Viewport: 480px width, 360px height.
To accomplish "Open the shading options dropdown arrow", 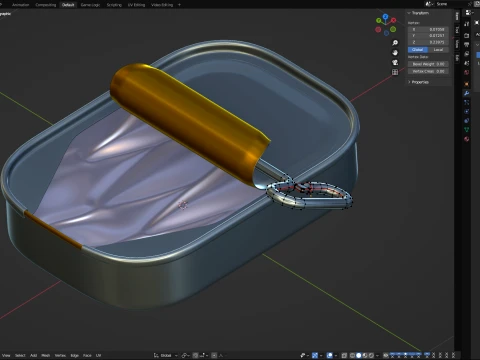I will pos(377,355).
